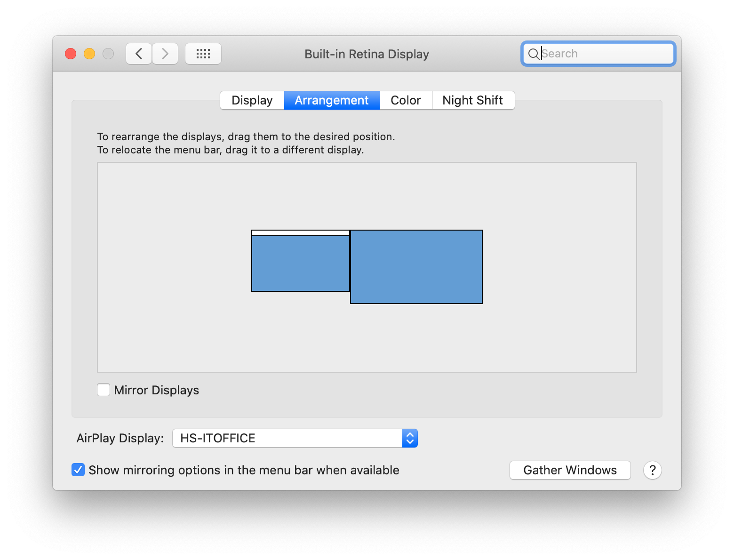Click the Show All grid icon
Image resolution: width=734 pixels, height=560 pixels.
click(203, 53)
